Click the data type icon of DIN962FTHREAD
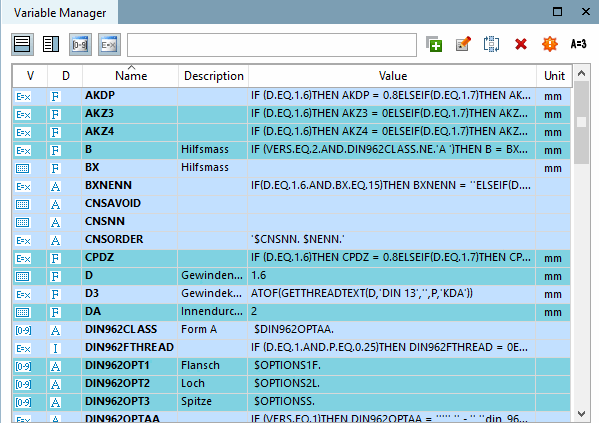 tap(55, 348)
